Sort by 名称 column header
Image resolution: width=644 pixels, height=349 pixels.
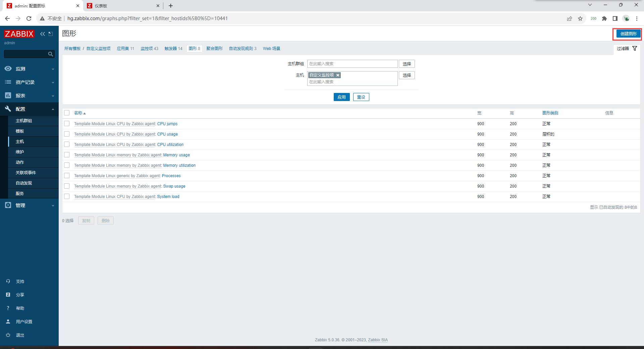coord(80,113)
